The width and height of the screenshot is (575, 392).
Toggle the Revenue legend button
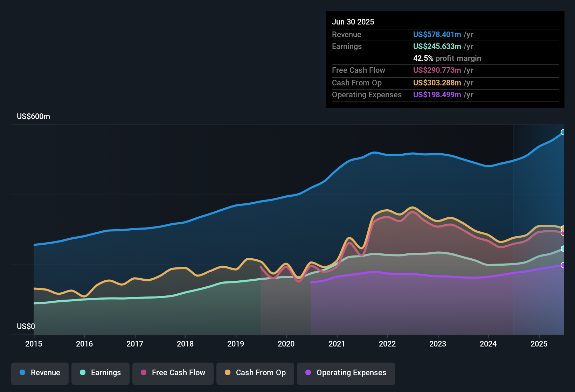coord(40,373)
